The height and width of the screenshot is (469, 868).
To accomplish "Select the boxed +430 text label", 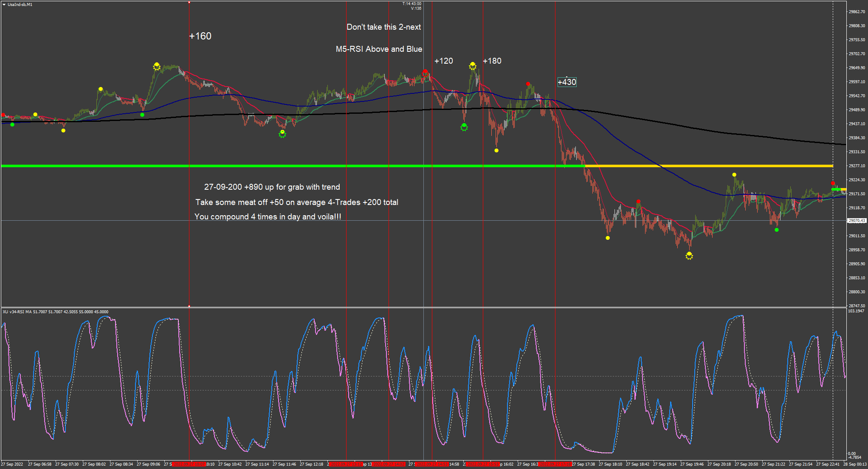I will pyautogui.click(x=567, y=82).
